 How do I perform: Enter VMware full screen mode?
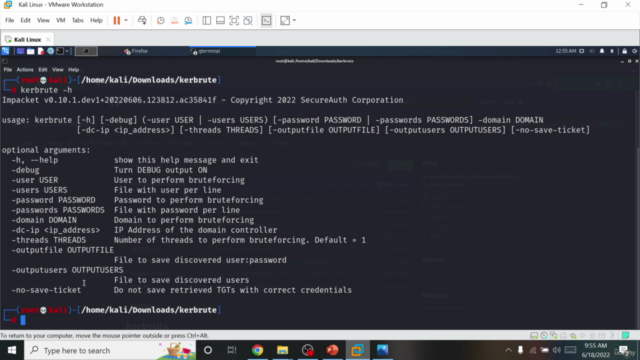coord(234,20)
